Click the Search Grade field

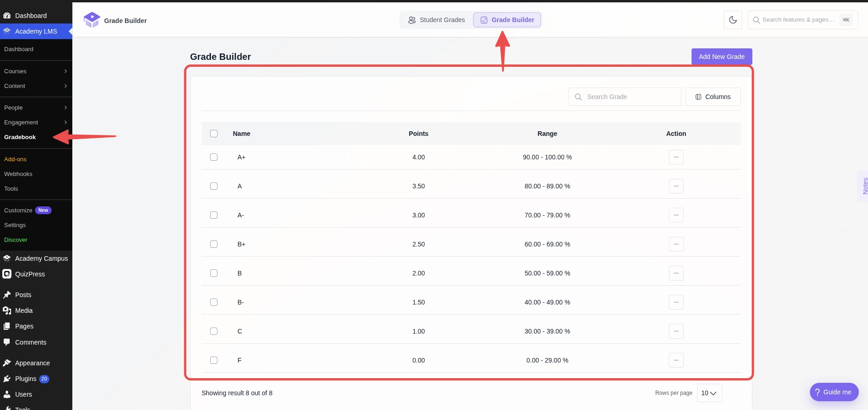coord(625,97)
